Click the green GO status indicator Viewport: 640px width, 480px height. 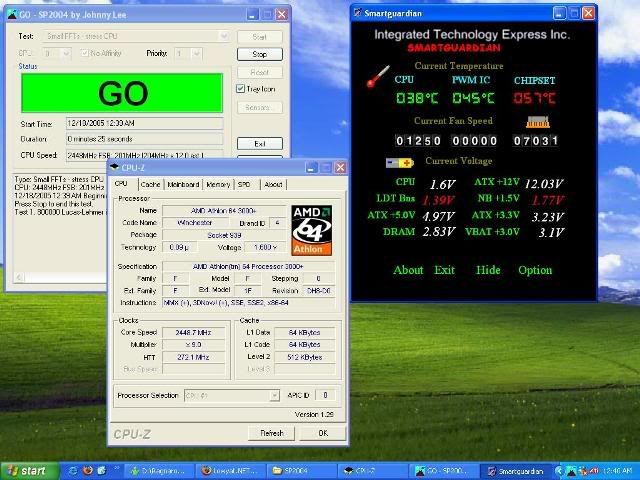tap(122, 93)
